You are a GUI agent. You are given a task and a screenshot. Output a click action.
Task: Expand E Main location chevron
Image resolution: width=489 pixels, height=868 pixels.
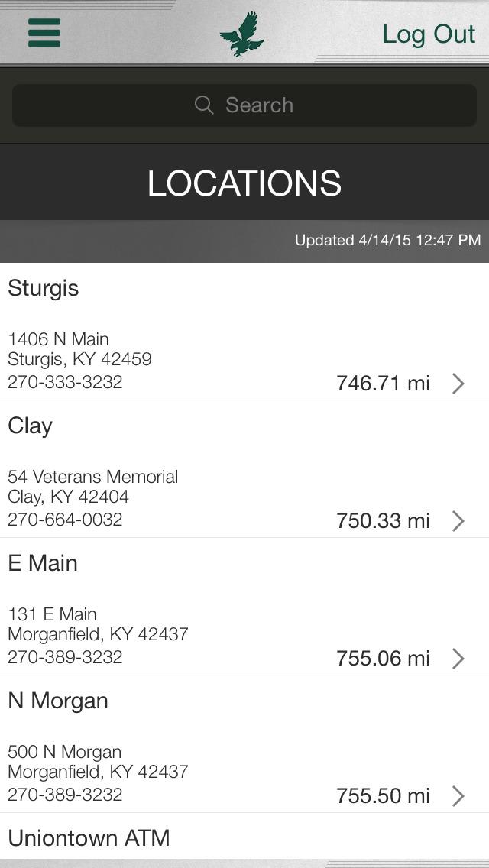coord(458,659)
